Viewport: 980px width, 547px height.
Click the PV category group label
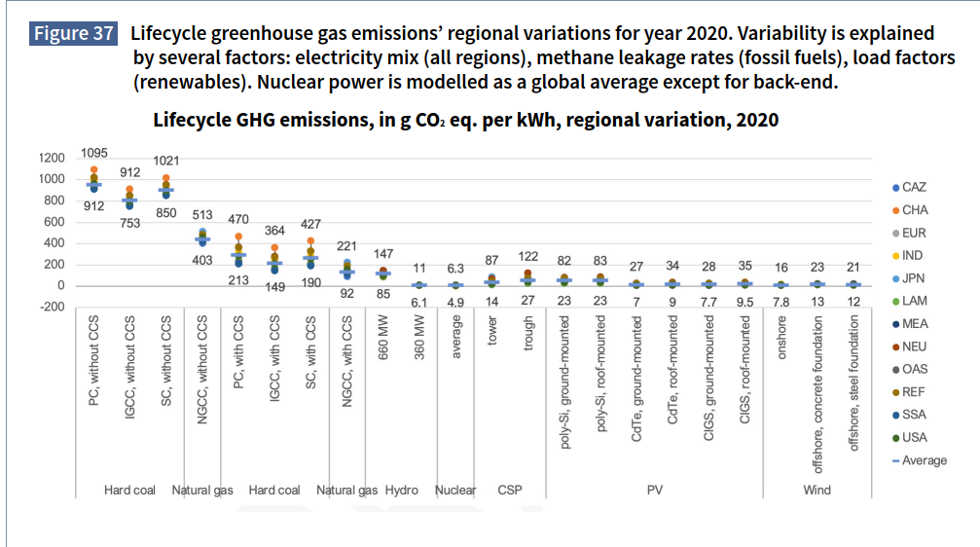(x=655, y=491)
